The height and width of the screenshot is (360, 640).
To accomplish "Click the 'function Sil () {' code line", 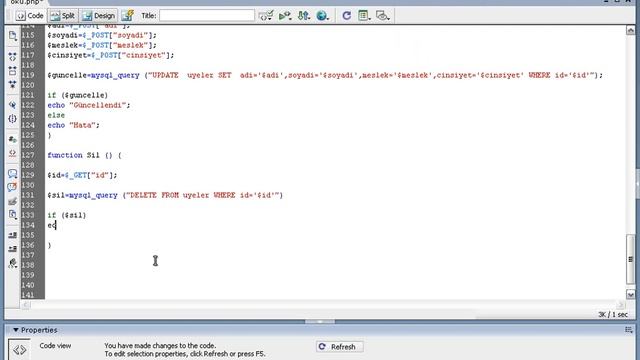I will click(84, 155).
